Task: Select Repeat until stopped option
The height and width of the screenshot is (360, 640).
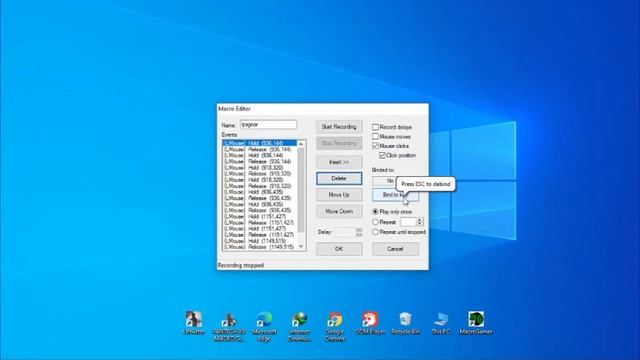Action: (x=375, y=232)
